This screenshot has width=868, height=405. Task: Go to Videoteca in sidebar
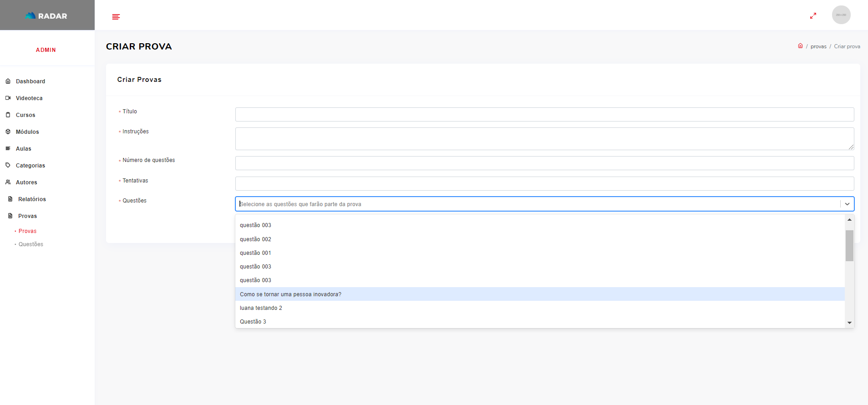tap(29, 98)
